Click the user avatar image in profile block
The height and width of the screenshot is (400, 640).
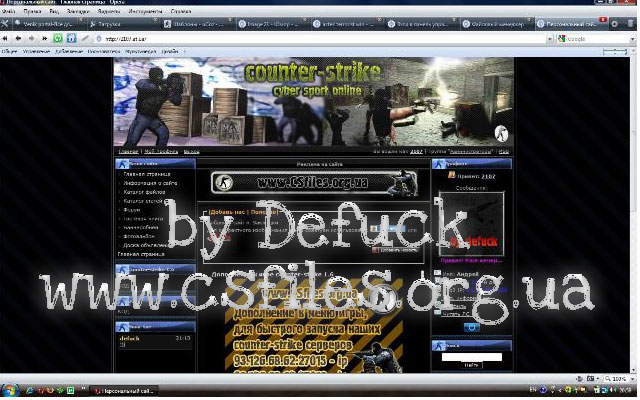click(471, 224)
